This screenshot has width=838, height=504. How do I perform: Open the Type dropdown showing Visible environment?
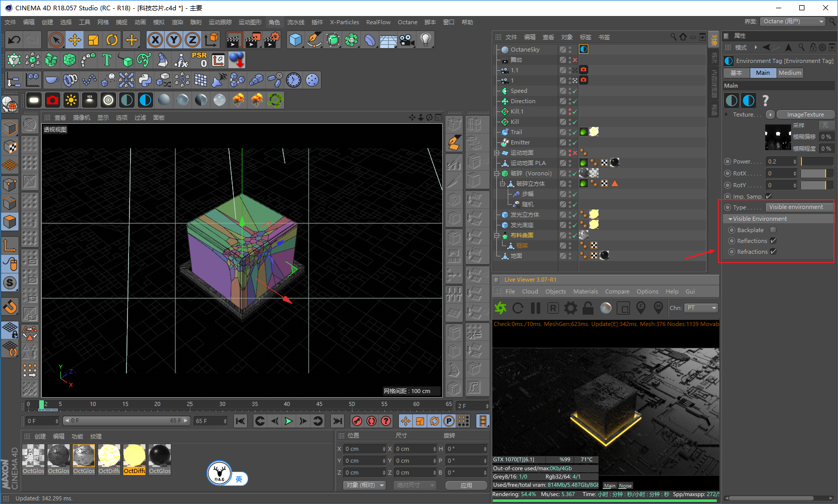[799, 207]
